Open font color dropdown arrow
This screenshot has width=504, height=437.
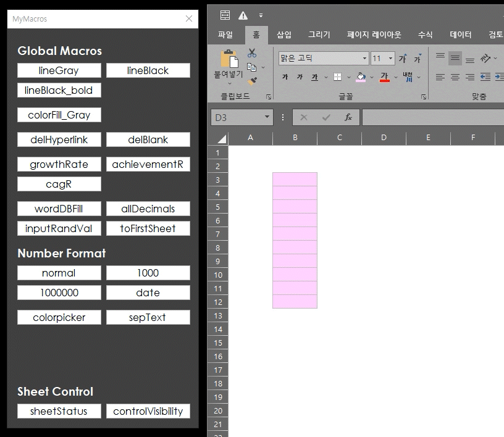coord(396,77)
